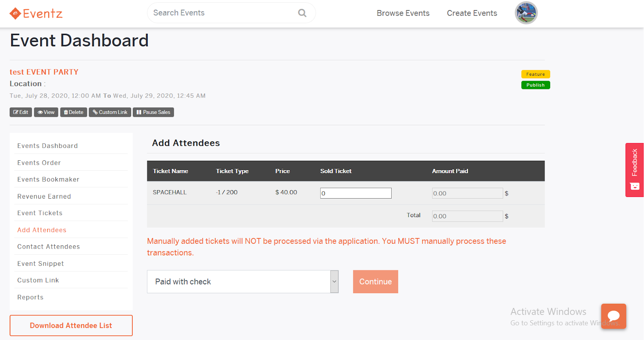Open Event Tickets in sidebar

pos(40,213)
